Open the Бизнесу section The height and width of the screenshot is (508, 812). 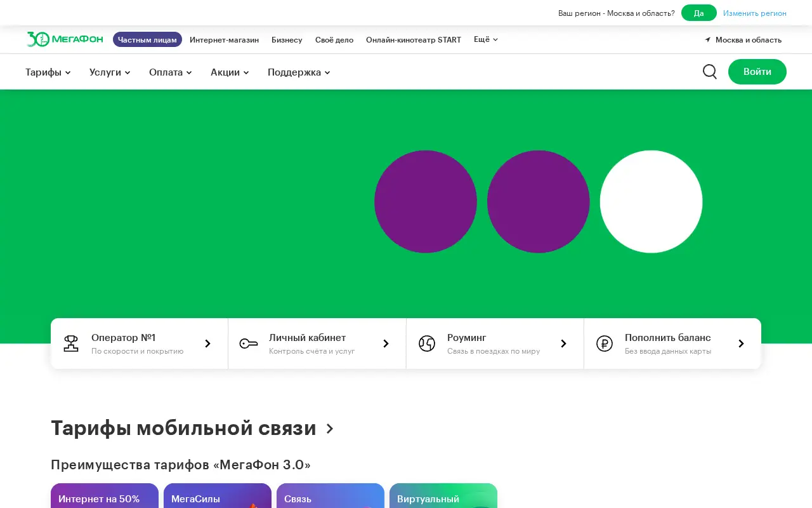click(x=287, y=39)
